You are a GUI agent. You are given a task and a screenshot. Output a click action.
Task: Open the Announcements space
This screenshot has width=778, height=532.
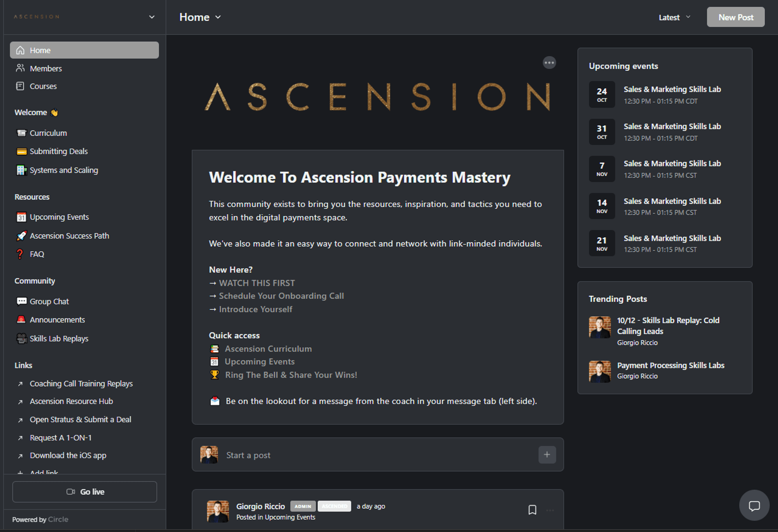[57, 320]
